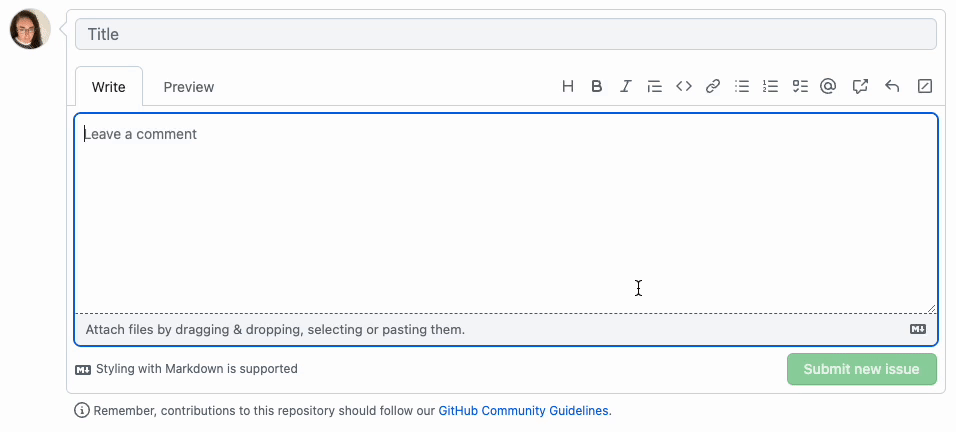956x432 pixels.
Task: Open saved replies via the arrow icon
Action: 892,87
